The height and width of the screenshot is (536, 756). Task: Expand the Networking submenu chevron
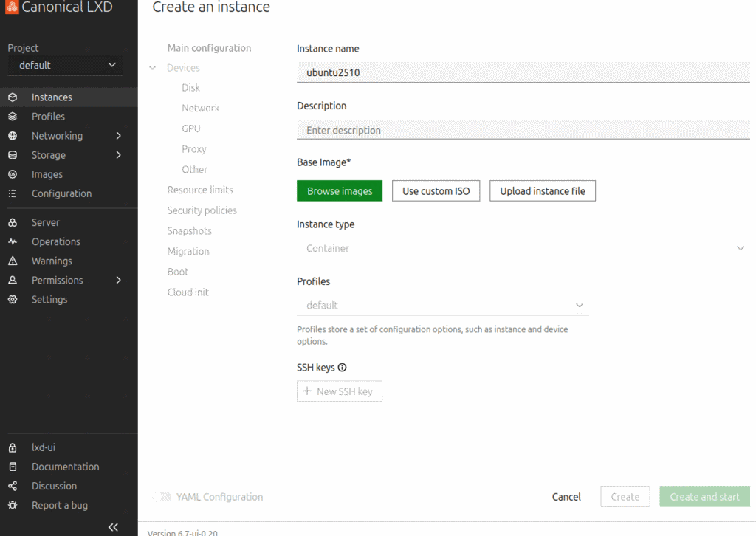(x=119, y=136)
